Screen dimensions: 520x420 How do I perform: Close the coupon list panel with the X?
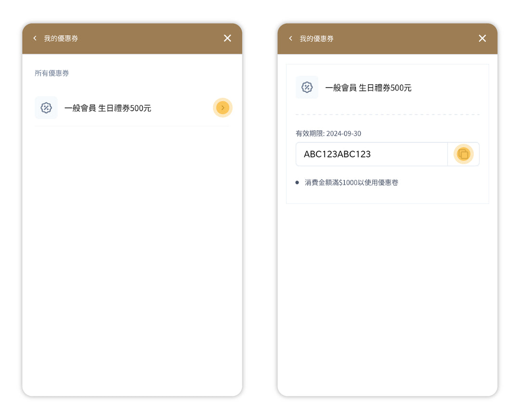tap(227, 38)
